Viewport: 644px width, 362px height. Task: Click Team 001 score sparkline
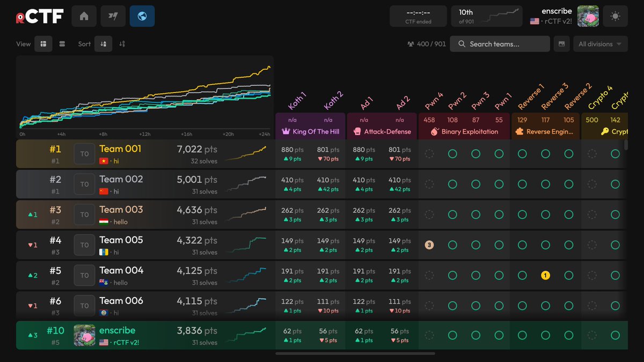246,153
